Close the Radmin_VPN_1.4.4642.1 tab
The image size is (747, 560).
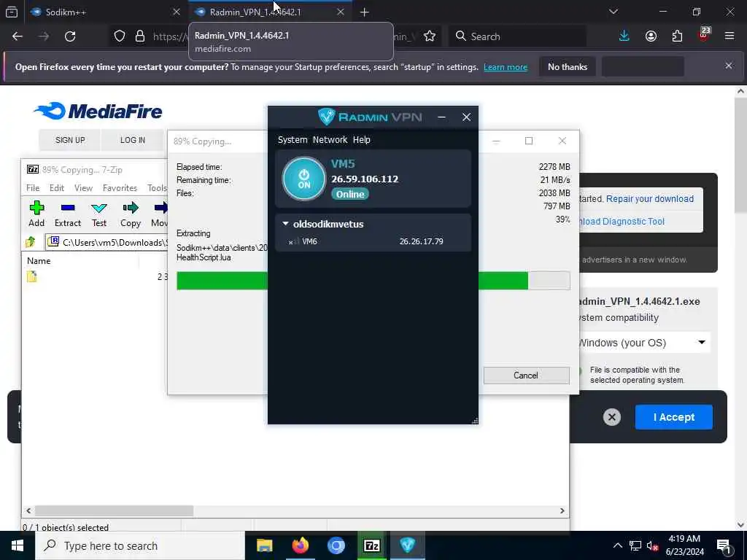tap(340, 12)
